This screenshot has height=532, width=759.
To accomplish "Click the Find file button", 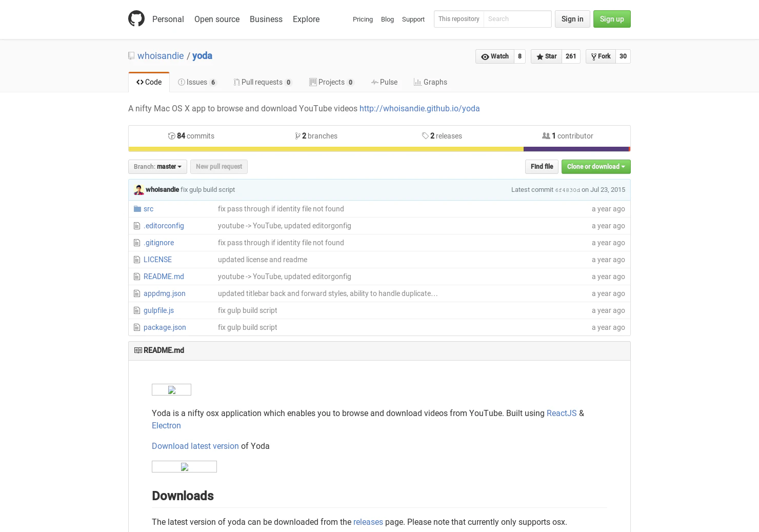I will pyautogui.click(x=542, y=167).
